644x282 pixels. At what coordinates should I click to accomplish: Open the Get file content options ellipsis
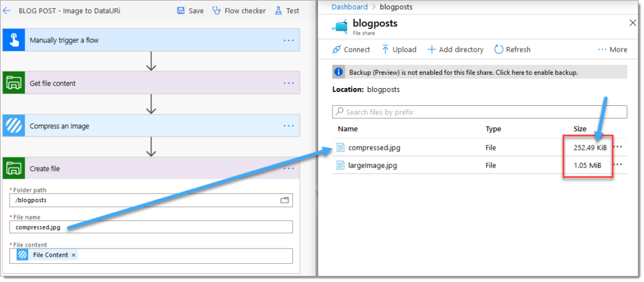289,84
